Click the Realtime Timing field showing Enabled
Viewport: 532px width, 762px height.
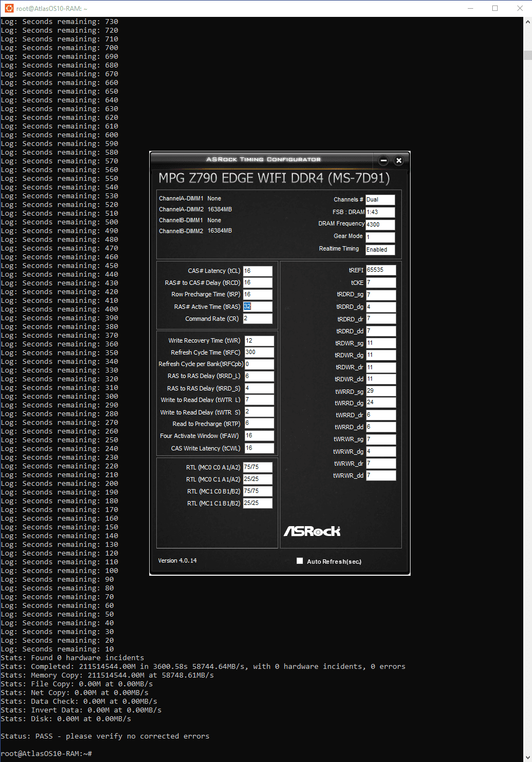tap(380, 249)
